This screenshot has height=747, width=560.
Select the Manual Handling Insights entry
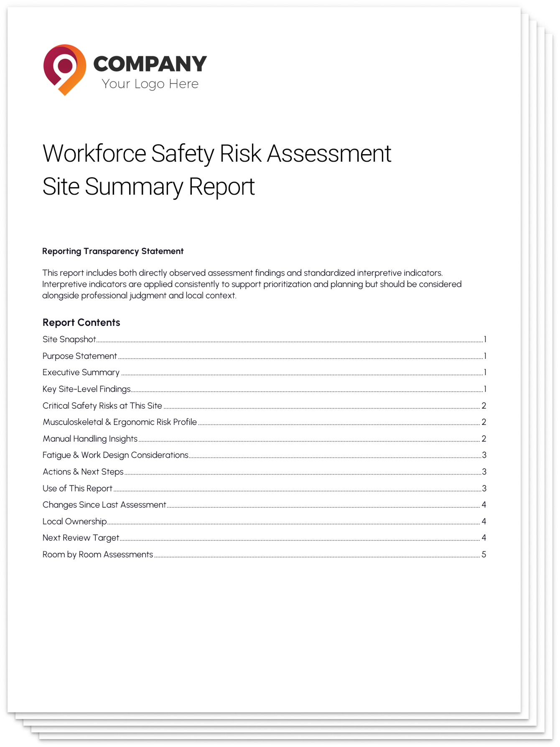point(90,439)
